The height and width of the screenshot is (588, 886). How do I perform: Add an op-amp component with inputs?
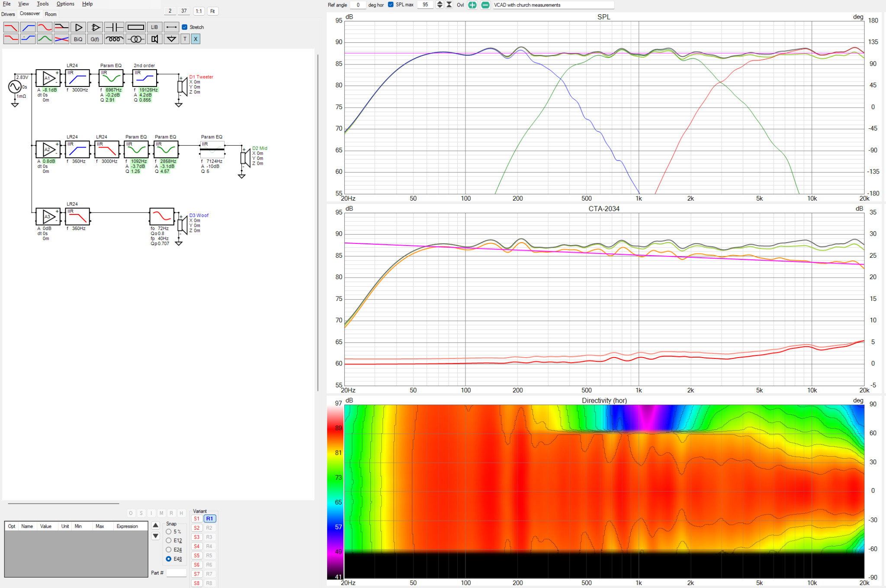click(x=95, y=27)
